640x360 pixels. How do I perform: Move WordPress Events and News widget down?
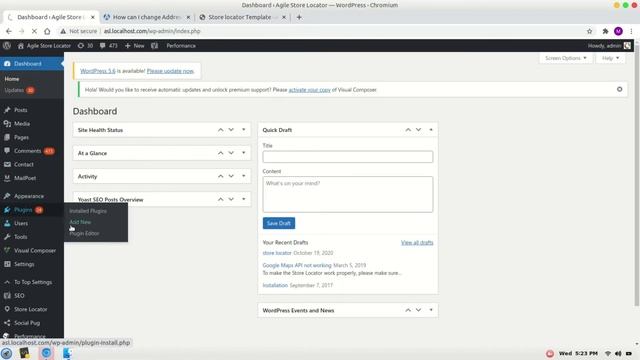click(x=418, y=310)
